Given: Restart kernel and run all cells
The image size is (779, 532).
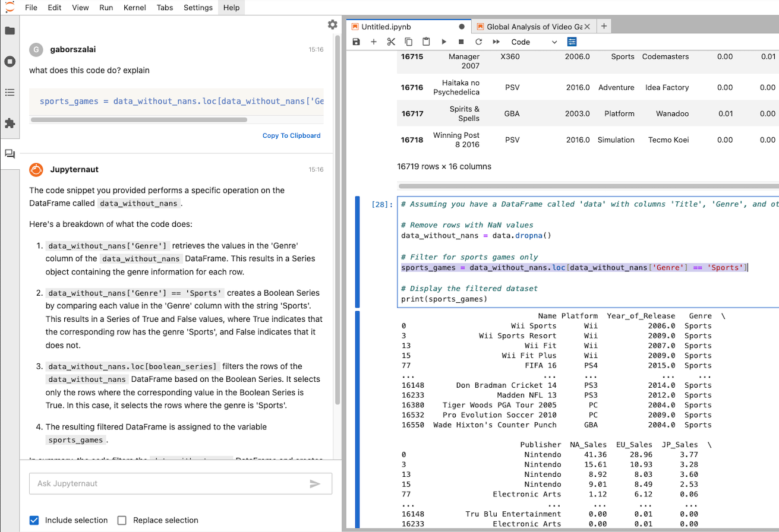Looking at the screenshot, I should pos(496,42).
